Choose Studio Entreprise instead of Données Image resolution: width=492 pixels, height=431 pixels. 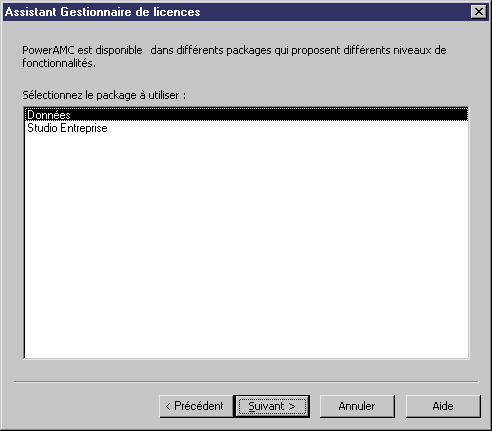pyautogui.click(x=246, y=128)
